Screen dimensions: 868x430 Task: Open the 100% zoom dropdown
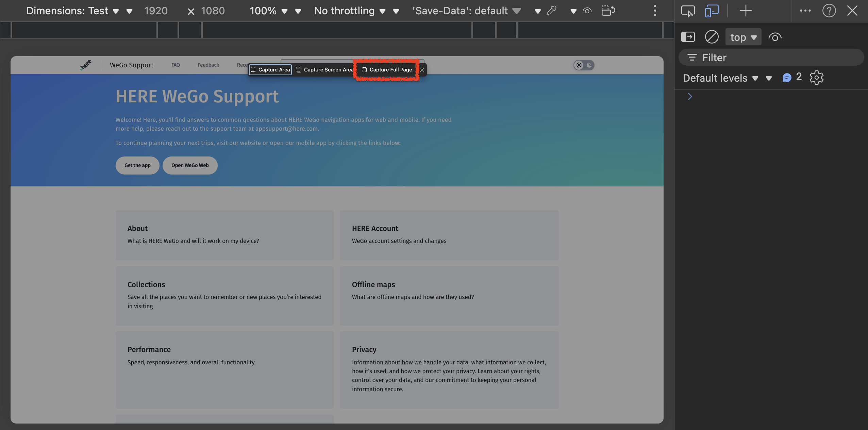269,11
